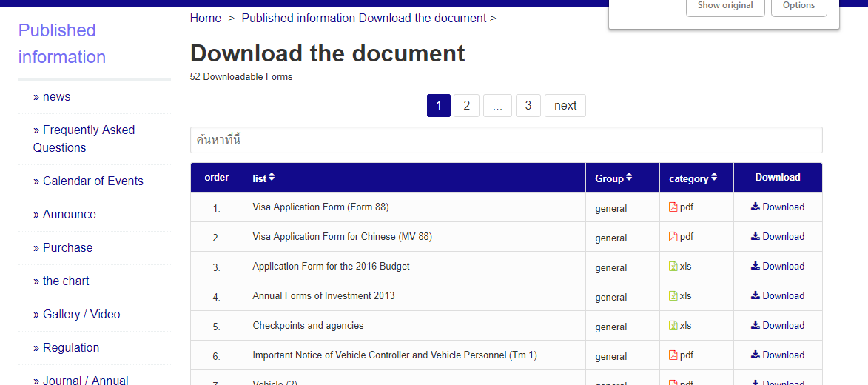Screen dimensions: 868x385
Task: Click PDF icon for Visa Application Form 88
Action: 673,207
